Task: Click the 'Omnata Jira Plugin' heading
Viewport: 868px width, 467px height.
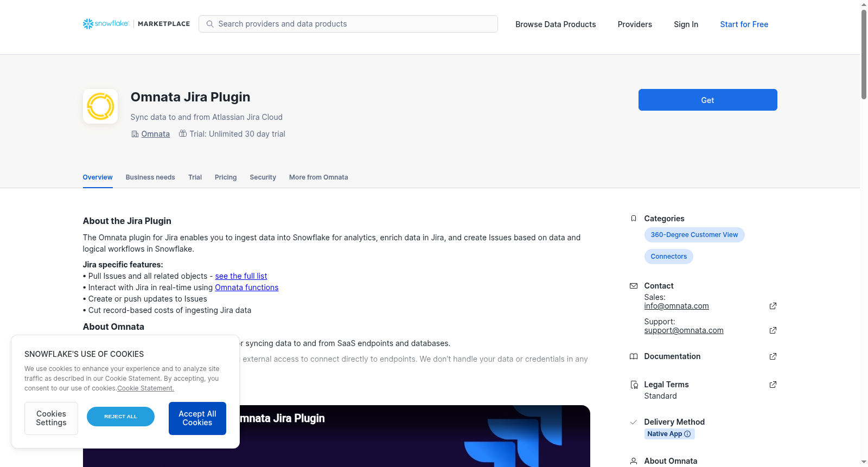Action: pos(190,97)
